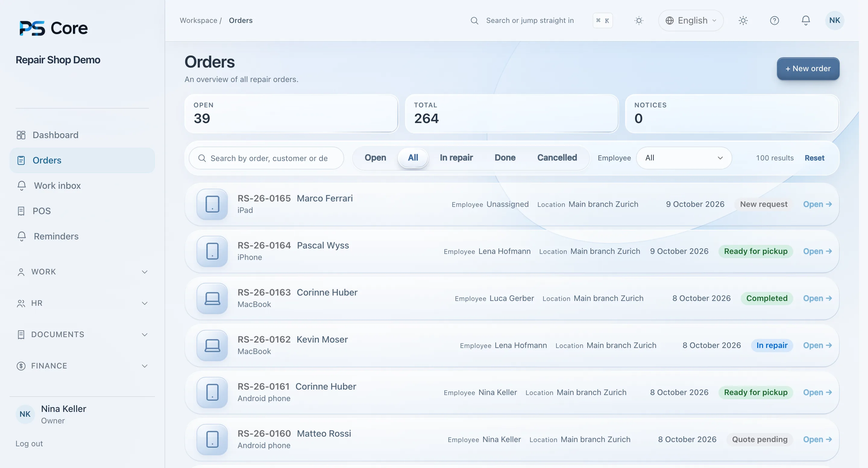Image resolution: width=868 pixels, height=468 pixels.
Task: Open notifications bell in header
Action: coord(805,21)
